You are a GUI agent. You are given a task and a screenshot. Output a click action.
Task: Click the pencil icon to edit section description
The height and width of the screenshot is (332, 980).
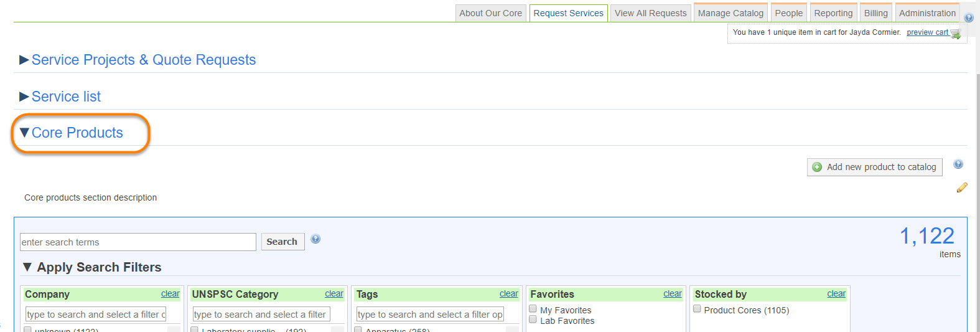pos(962,187)
